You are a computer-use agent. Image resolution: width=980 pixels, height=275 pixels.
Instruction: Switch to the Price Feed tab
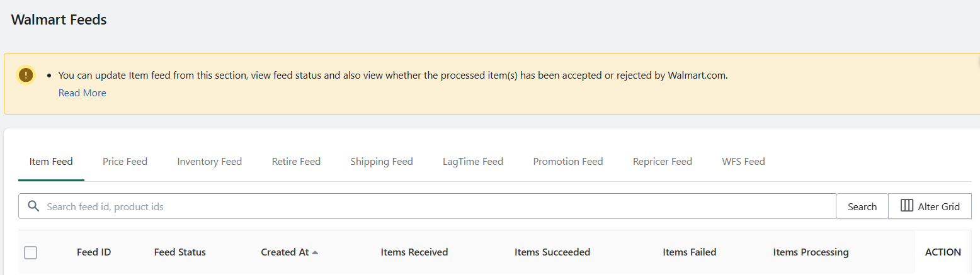(125, 162)
